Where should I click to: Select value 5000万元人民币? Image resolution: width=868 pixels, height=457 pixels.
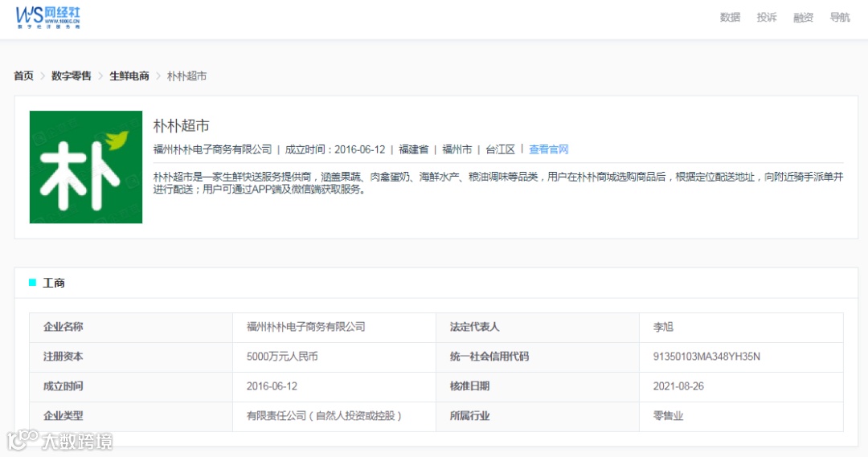[282, 357]
